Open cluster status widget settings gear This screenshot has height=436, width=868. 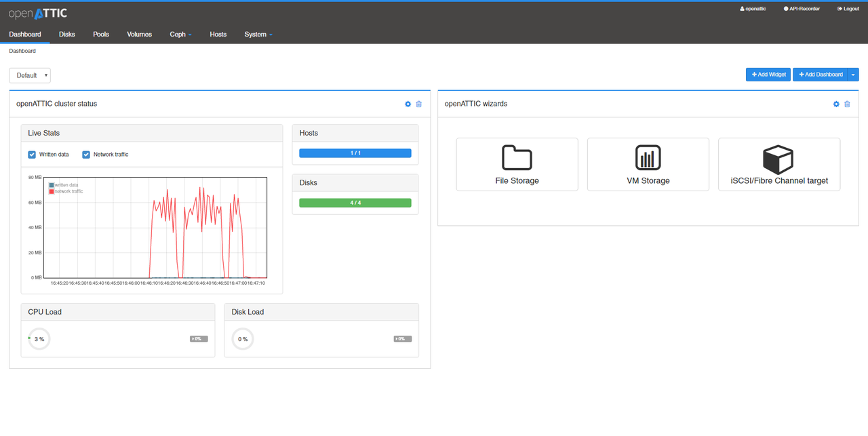(408, 104)
